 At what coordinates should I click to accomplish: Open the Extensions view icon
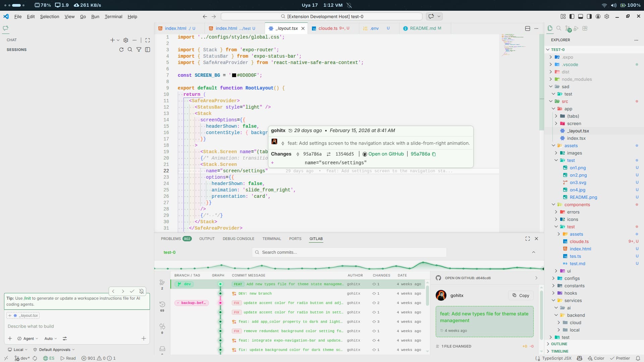(x=585, y=28)
